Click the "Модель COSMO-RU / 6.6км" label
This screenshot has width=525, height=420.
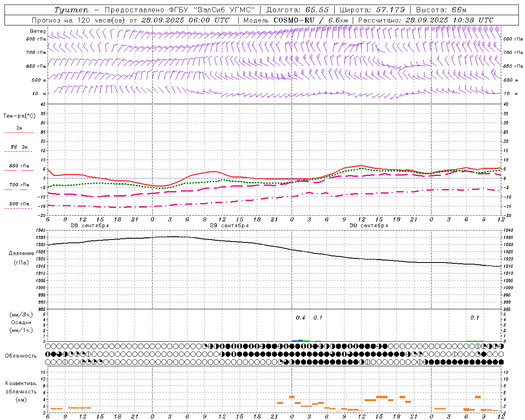tap(296, 20)
